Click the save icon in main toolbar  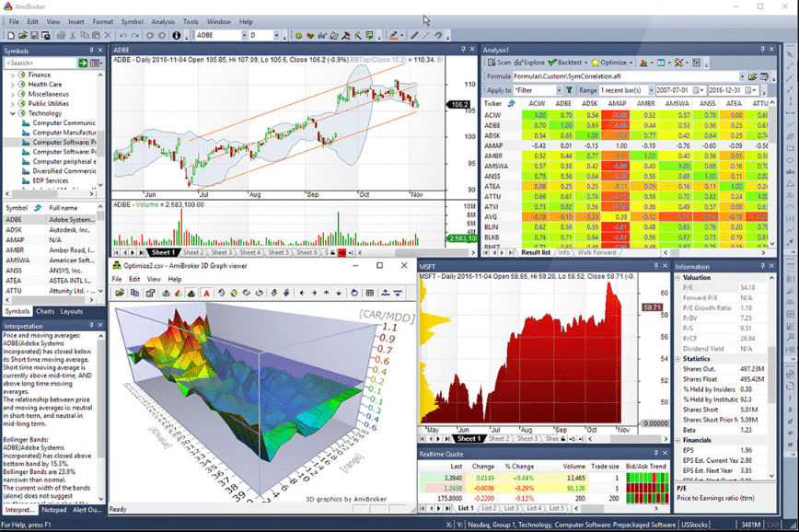tap(34, 35)
